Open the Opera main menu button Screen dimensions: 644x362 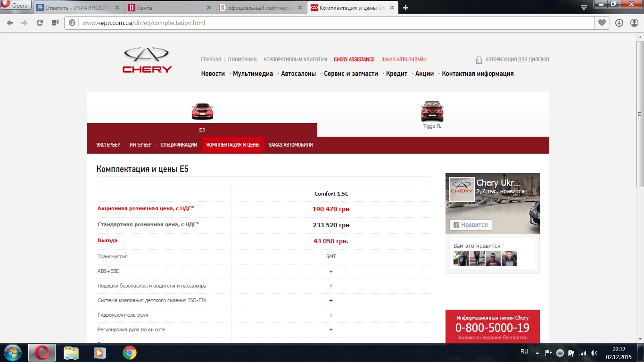16,6
